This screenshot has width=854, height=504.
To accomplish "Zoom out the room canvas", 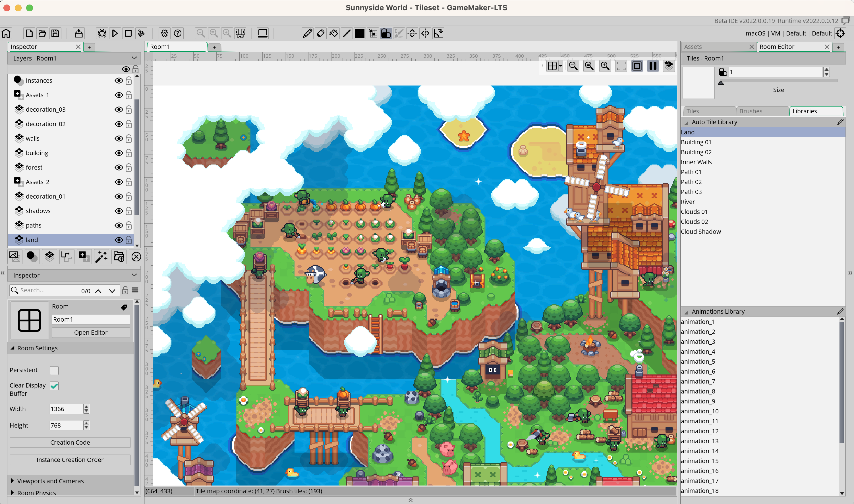I will [x=573, y=66].
